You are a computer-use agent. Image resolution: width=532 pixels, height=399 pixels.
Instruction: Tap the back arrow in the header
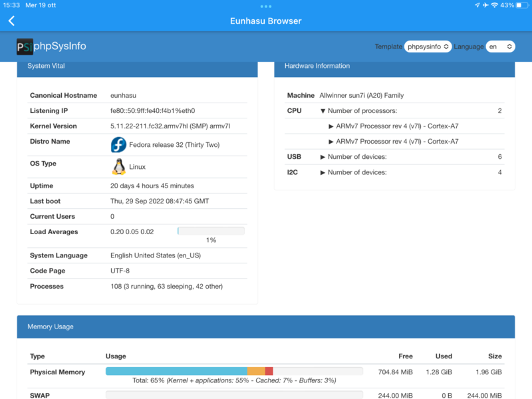pos(11,21)
